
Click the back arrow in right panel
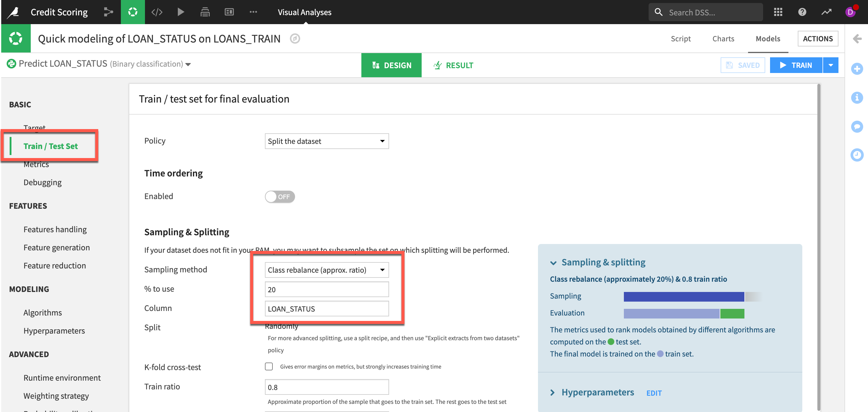point(857,39)
